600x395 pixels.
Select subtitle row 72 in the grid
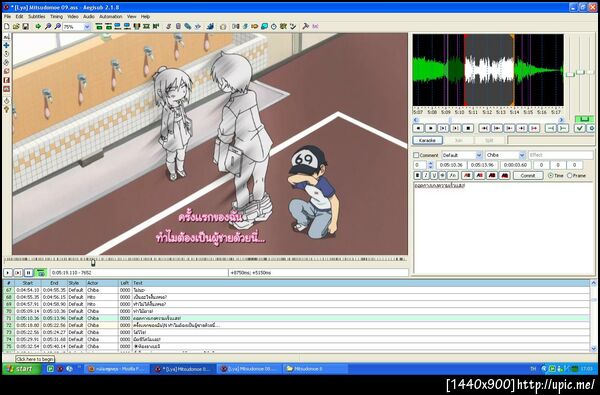[x=296, y=325]
